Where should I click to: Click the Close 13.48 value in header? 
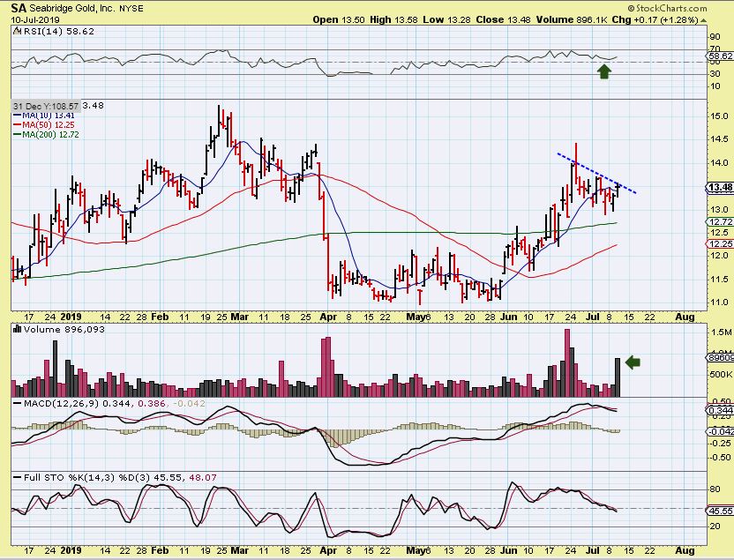(x=503, y=19)
